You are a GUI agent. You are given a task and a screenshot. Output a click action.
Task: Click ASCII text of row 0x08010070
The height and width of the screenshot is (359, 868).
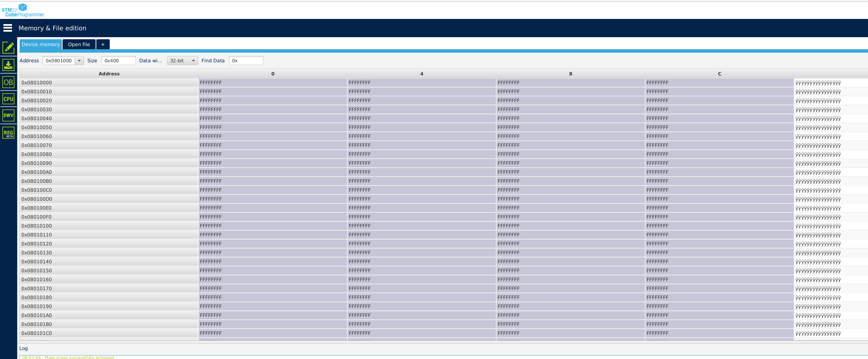(x=818, y=145)
